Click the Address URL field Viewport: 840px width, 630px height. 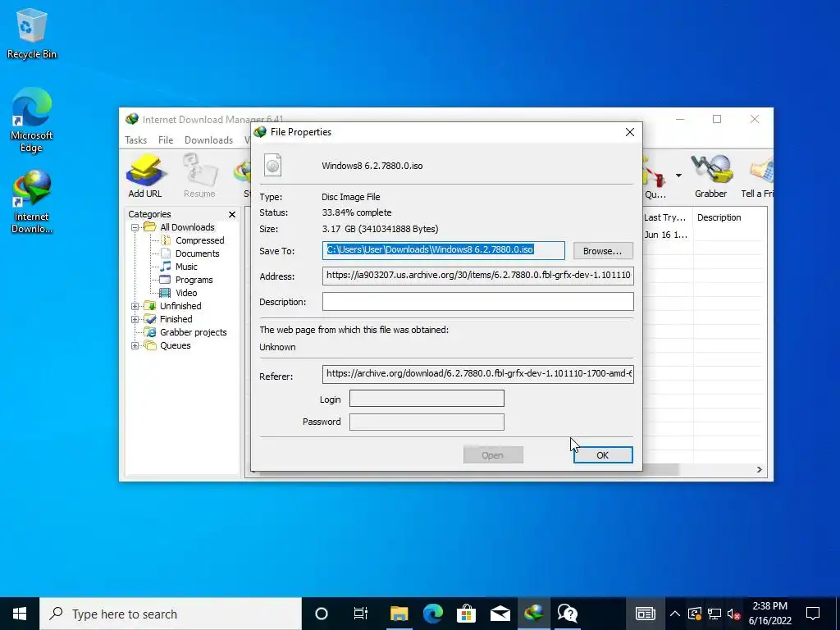pyautogui.click(x=478, y=276)
